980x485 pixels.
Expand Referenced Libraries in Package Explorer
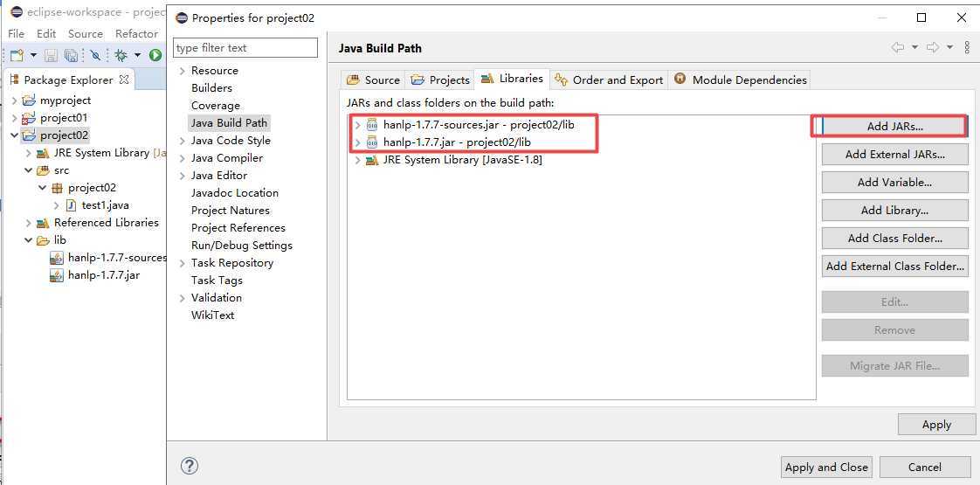point(29,223)
